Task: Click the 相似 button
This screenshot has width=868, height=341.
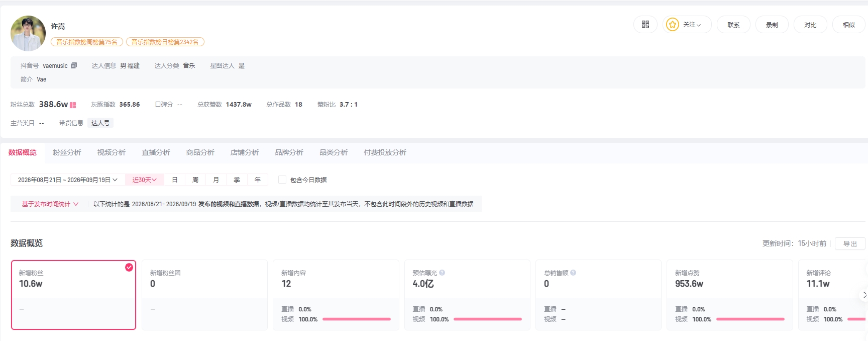Action: [x=849, y=25]
